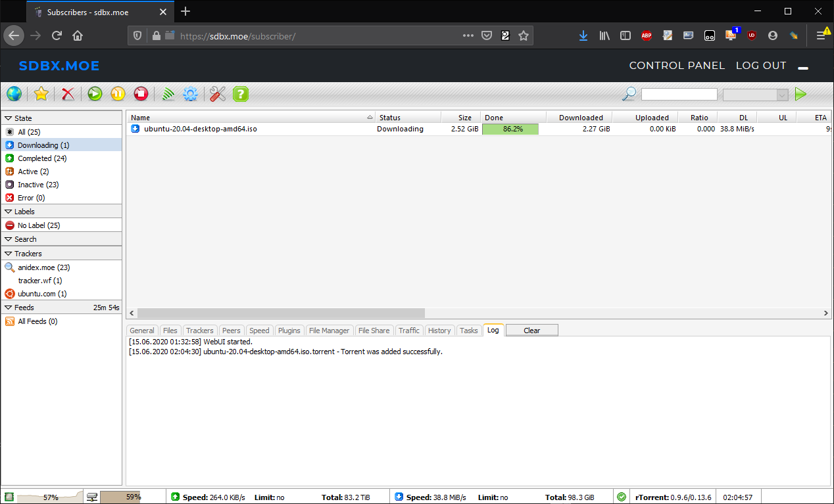Click the Save to Pocket icon
The image size is (834, 504).
pos(487,35)
